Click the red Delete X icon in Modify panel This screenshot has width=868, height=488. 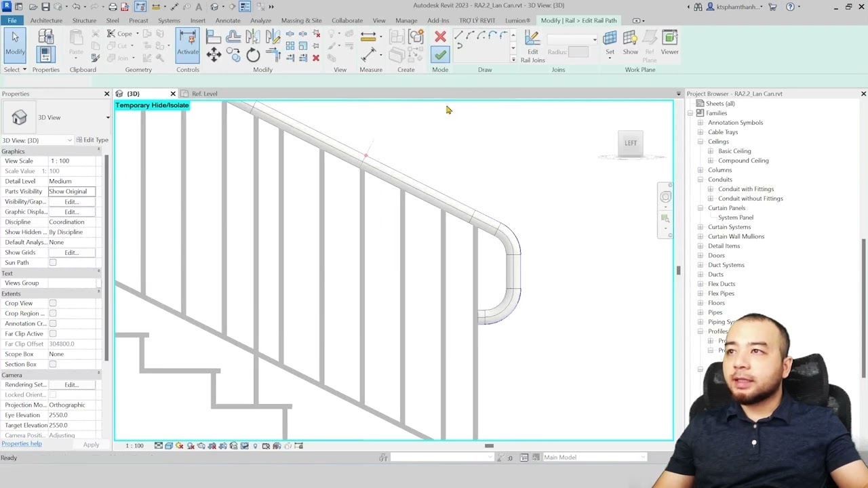click(316, 58)
